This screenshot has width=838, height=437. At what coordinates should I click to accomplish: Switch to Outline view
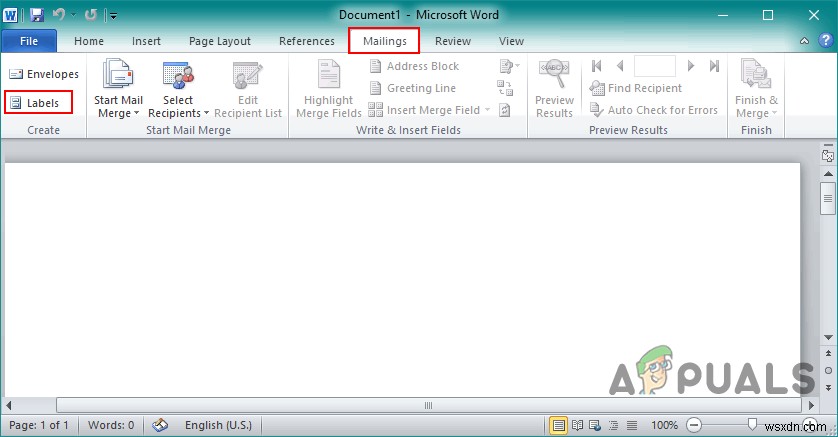click(x=614, y=426)
